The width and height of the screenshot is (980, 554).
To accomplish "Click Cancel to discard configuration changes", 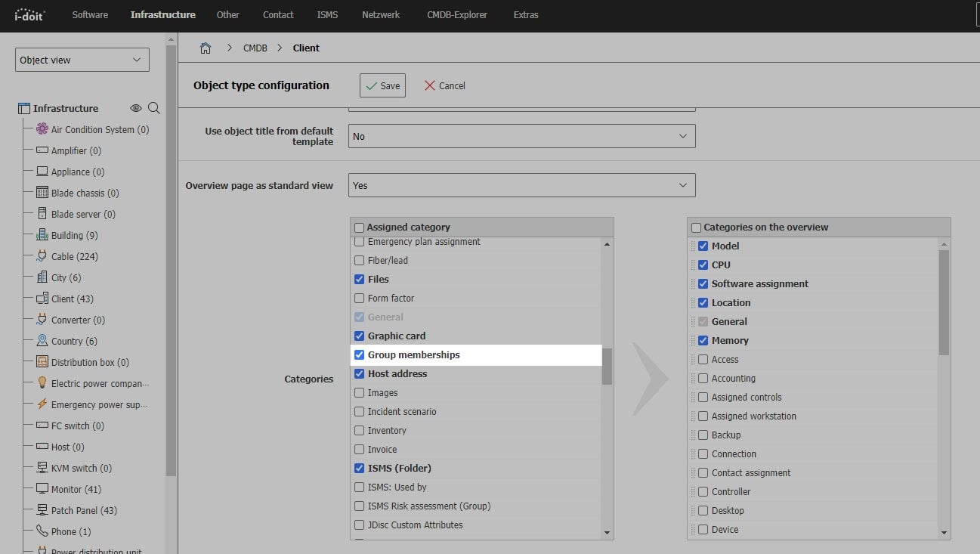I will [x=444, y=85].
